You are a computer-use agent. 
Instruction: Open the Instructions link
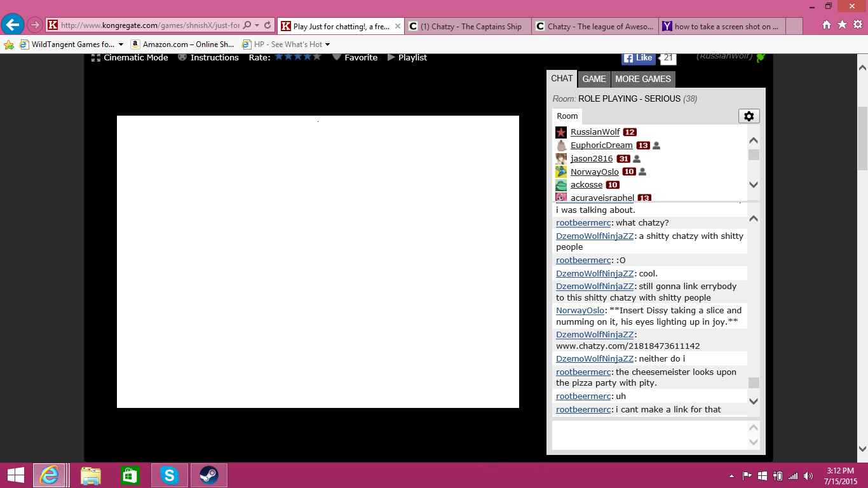pos(208,57)
